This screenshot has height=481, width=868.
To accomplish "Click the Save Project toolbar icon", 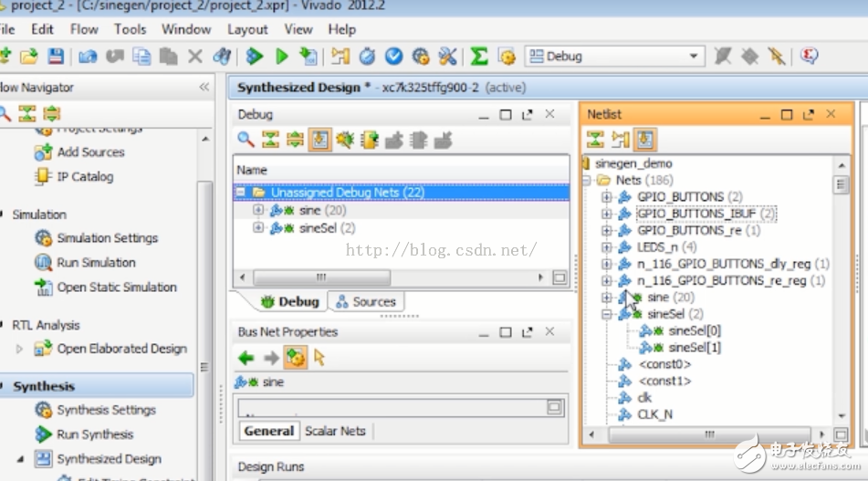I will [x=55, y=57].
